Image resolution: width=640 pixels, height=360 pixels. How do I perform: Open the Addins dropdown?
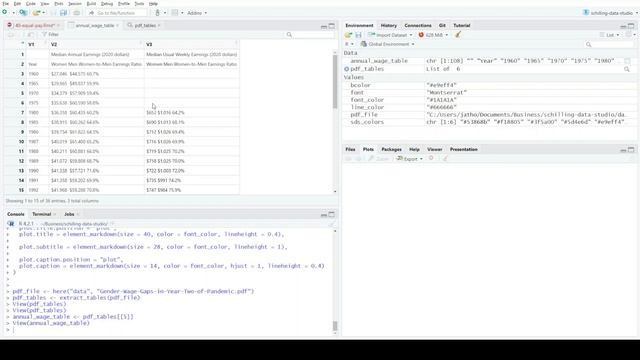[197, 13]
